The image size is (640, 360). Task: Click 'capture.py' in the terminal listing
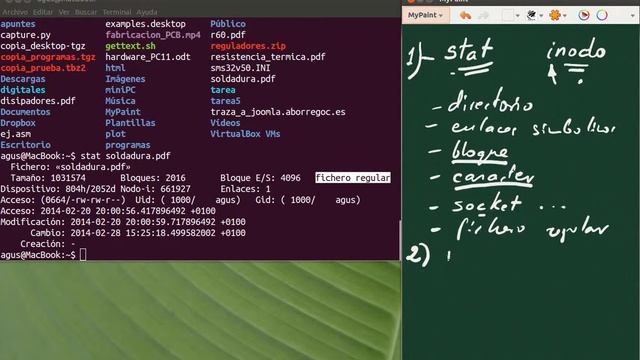25,35
